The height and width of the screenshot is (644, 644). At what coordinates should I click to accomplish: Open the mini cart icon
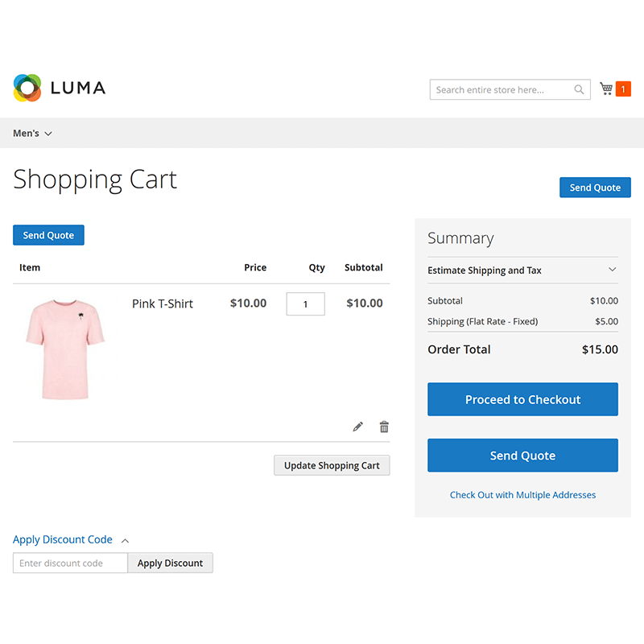coord(605,89)
